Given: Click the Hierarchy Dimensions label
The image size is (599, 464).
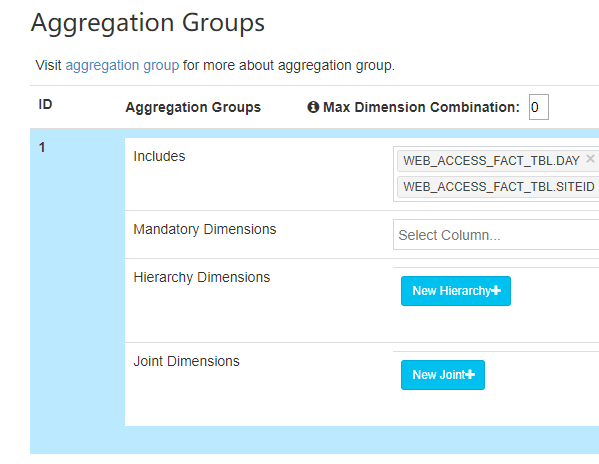Looking at the screenshot, I should pos(202,277).
